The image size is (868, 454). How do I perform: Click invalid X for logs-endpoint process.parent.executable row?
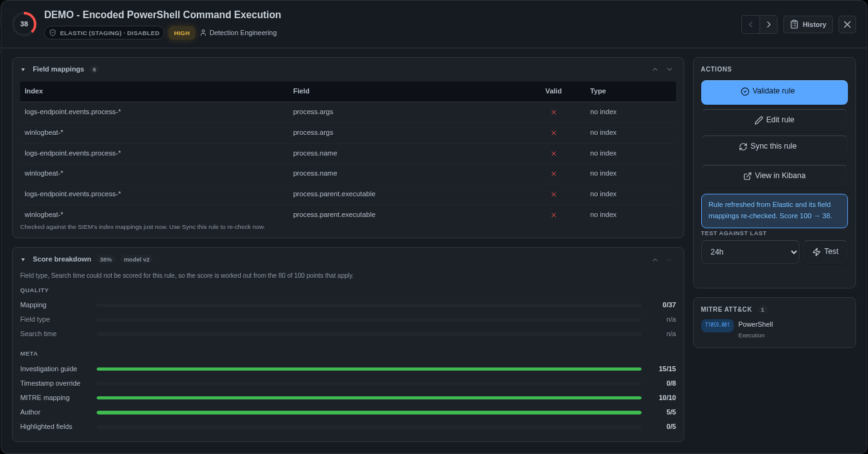pos(554,194)
